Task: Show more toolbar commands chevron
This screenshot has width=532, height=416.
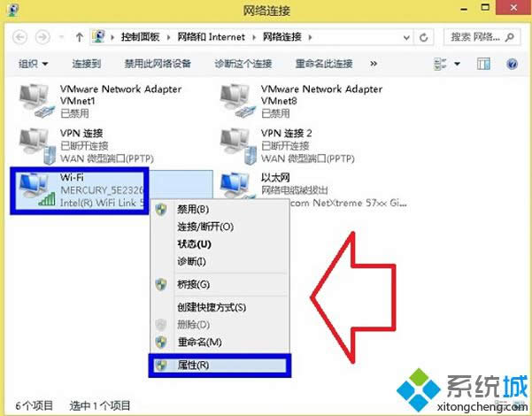Action: [374, 64]
